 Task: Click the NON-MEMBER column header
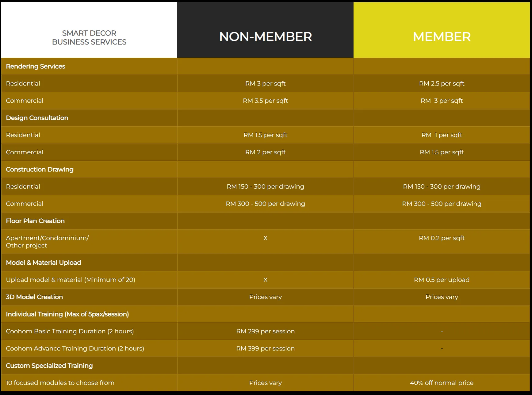pyautogui.click(x=265, y=37)
